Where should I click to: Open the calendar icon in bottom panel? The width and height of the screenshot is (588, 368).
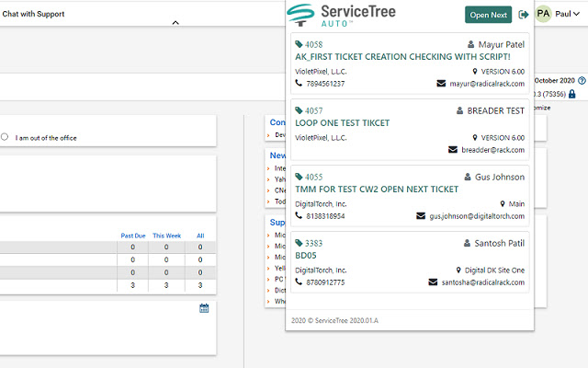204,308
